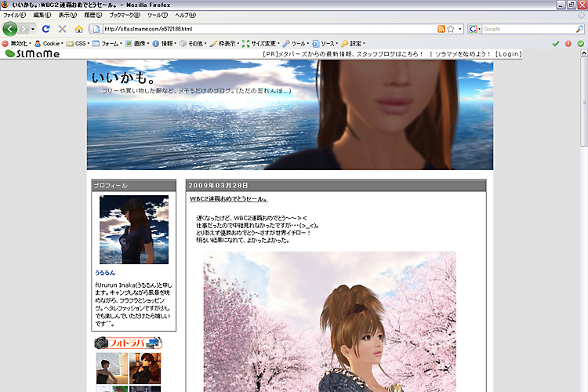
Task: Click the profile name うるるん link
Action: pos(105,273)
